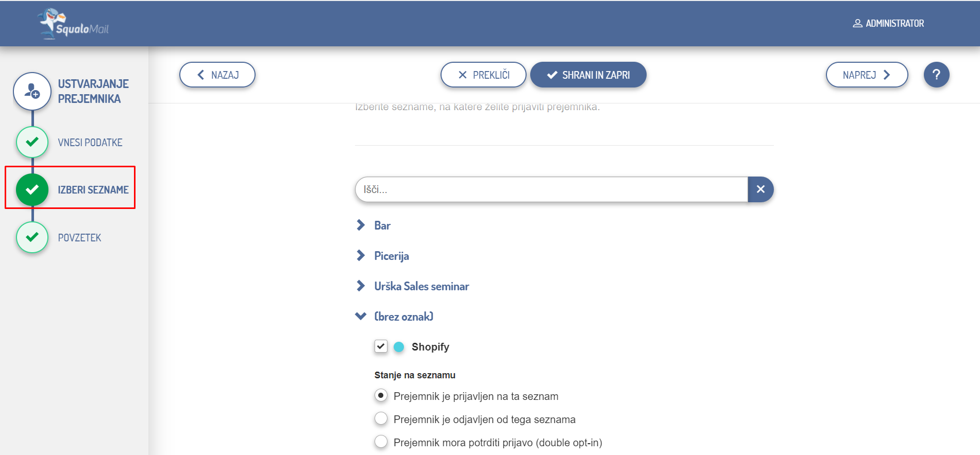Click the Izberi sezname step circle icon
The image size is (980, 455).
32,189
